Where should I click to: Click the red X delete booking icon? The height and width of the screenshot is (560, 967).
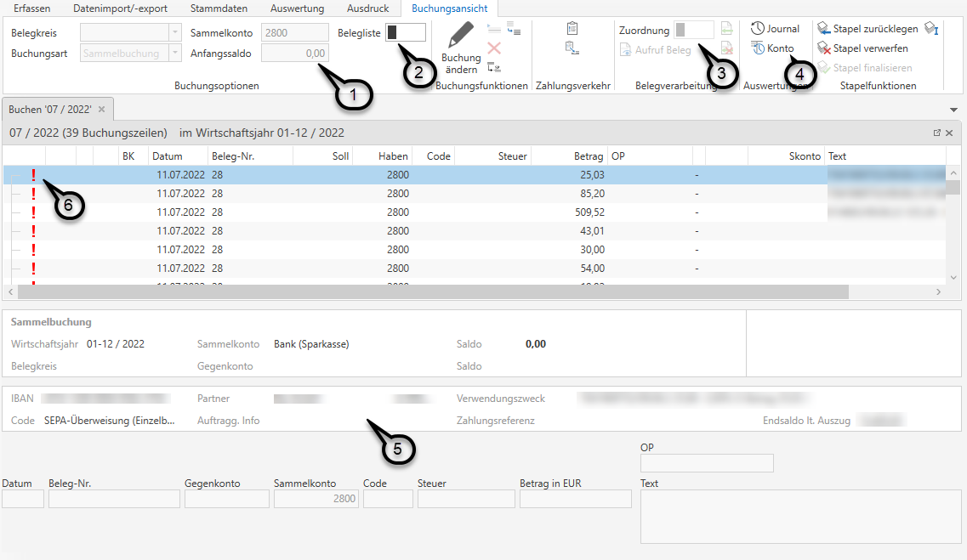pos(494,48)
